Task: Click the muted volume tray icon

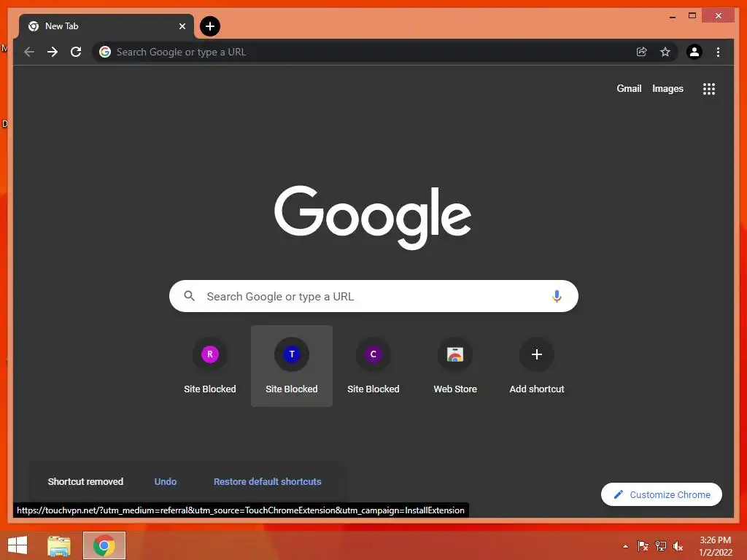Action: pos(678,546)
